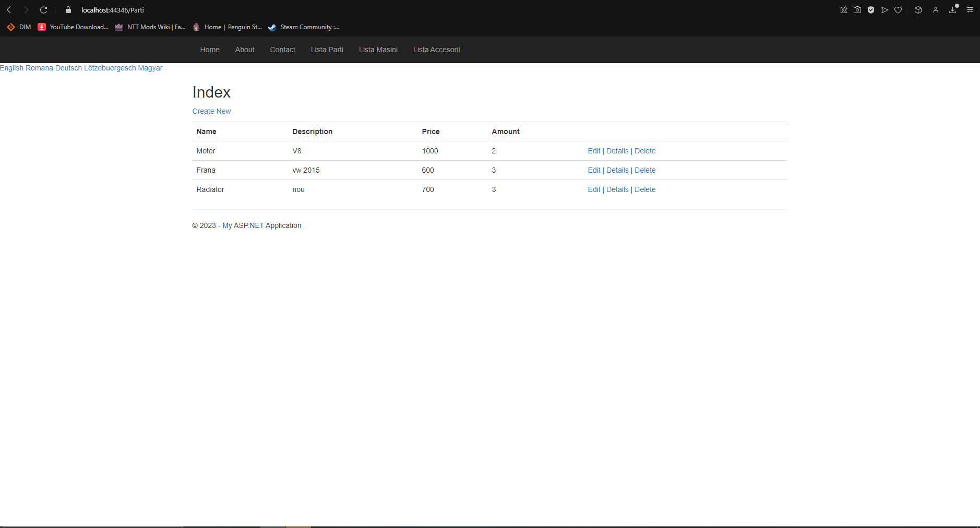This screenshot has height=528, width=980.
Task: Delete the Frana record
Action: click(644, 170)
